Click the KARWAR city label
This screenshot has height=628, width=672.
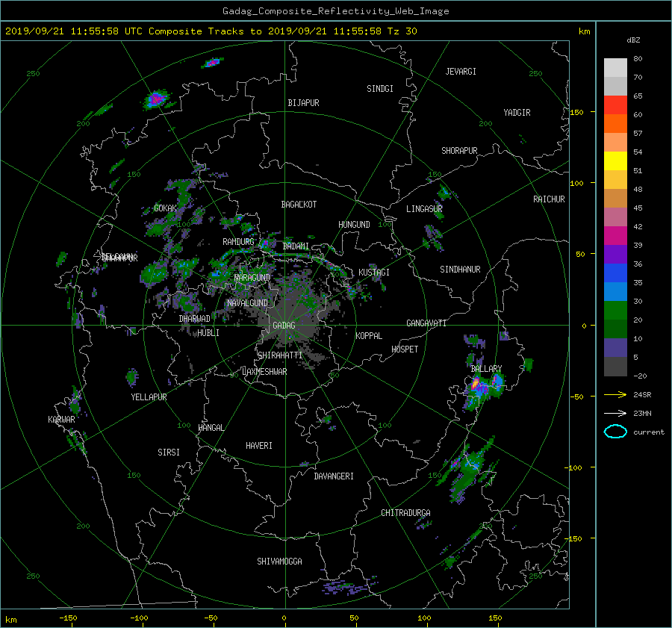click(61, 420)
